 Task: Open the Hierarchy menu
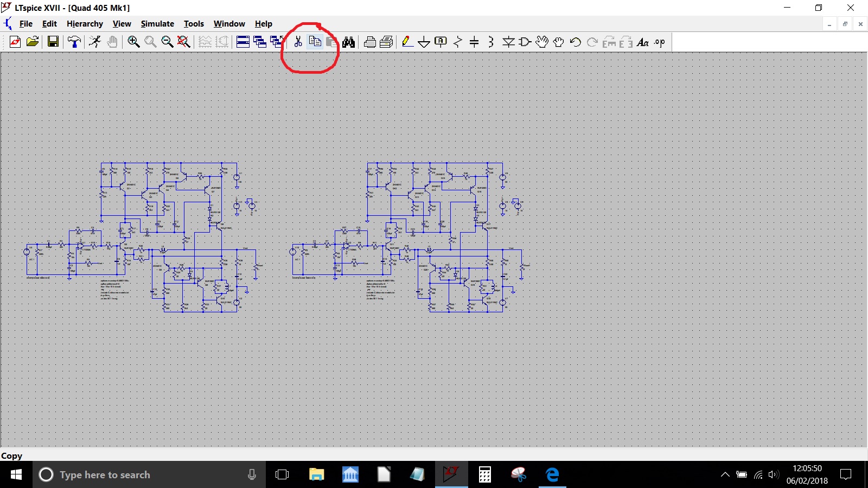pos(85,24)
